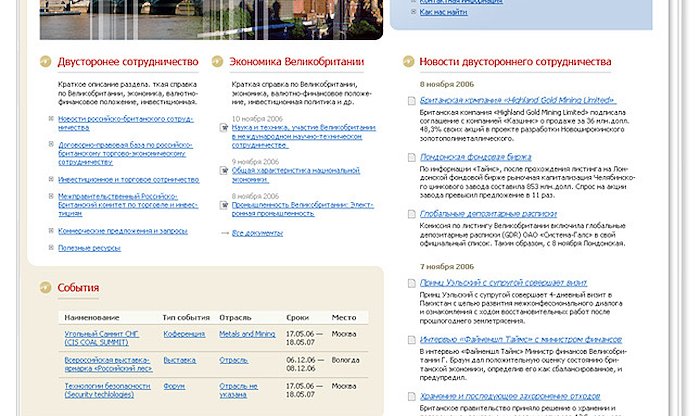Click page icon beside Лондонская фондовая биржа
The image size is (700, 416).
pos(412,157)
